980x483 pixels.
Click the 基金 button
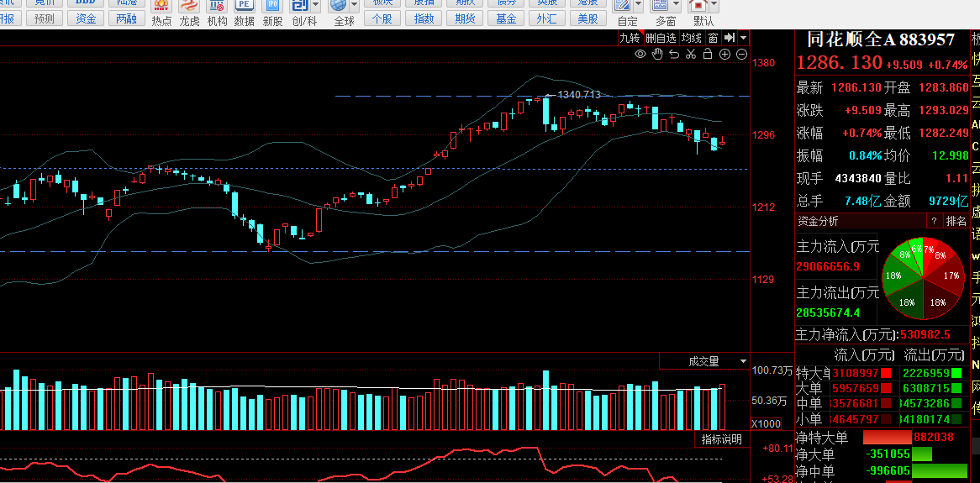tap(506, 18)
